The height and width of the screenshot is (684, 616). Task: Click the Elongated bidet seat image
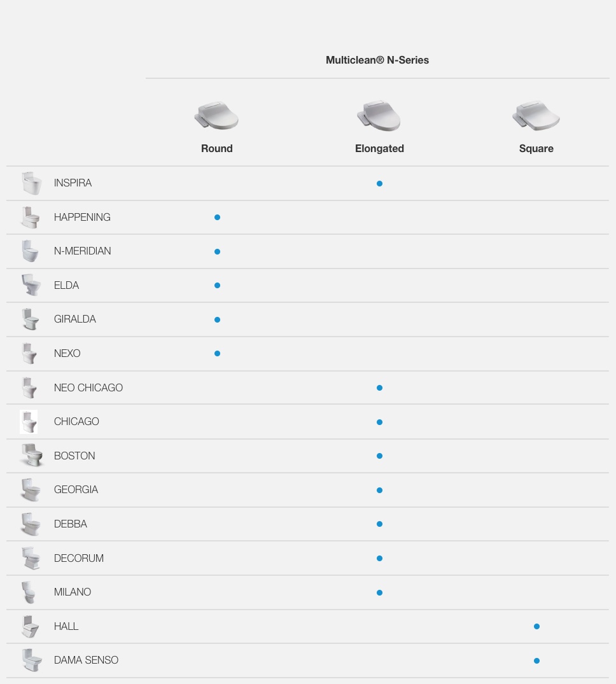coord(379,116)
